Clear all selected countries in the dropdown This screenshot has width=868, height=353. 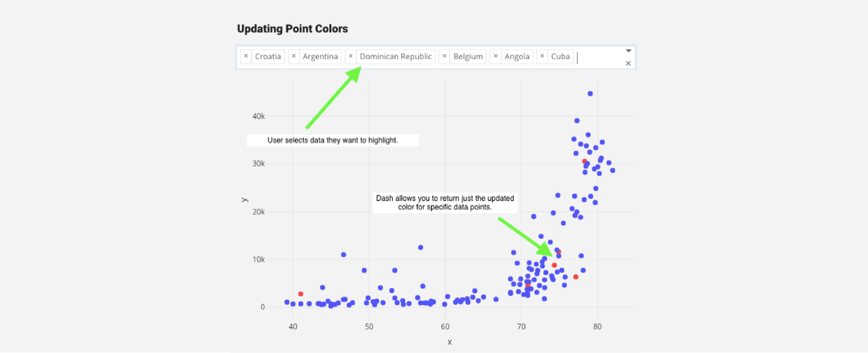coord(628,64)
